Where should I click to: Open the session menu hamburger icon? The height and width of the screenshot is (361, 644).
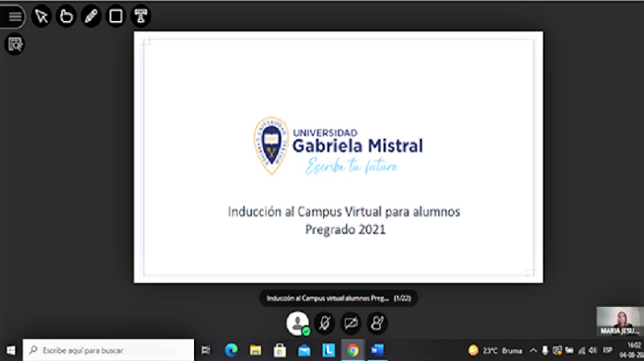coord(14,16)
